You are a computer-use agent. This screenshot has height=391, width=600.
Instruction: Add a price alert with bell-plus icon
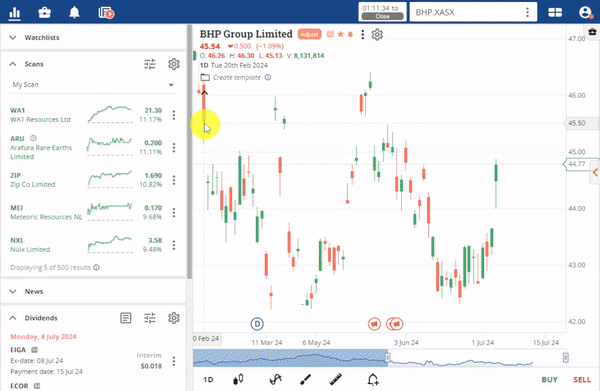tap(373, 380)
